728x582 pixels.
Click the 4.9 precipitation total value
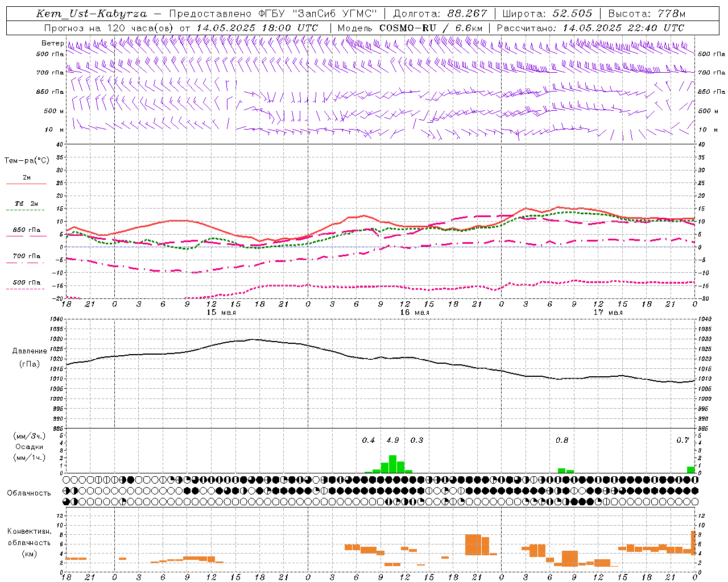pyautogui.click(x=392, y=440)
